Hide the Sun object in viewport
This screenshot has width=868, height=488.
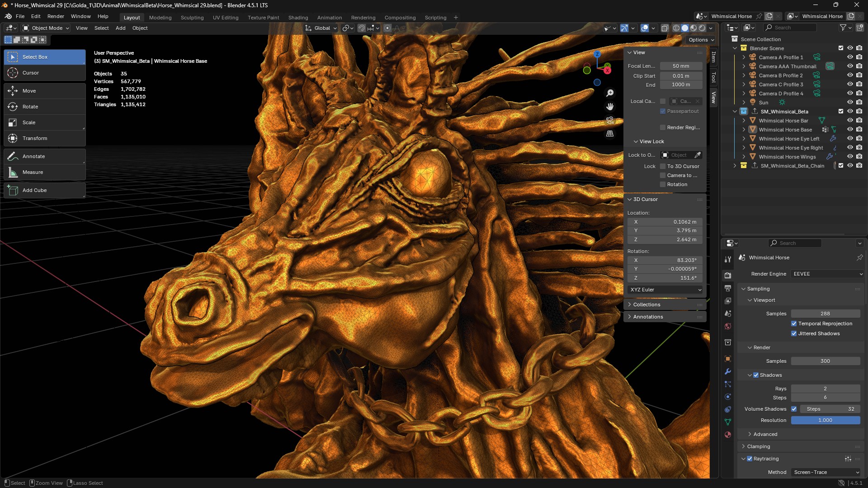(850, 103)
